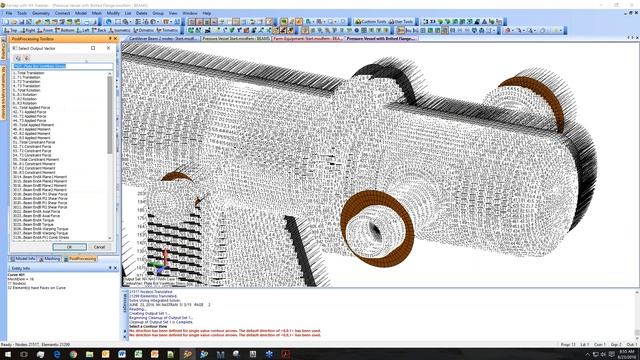Open the Mesh menu
This screenshot has width=640, height=360.
pos(96,13)
